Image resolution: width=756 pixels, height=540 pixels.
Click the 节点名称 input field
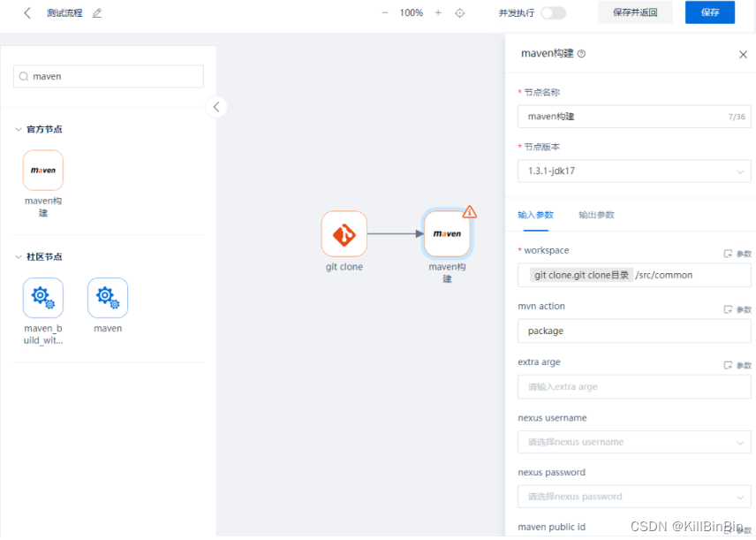pyautogui.click(x=634, y=117)
